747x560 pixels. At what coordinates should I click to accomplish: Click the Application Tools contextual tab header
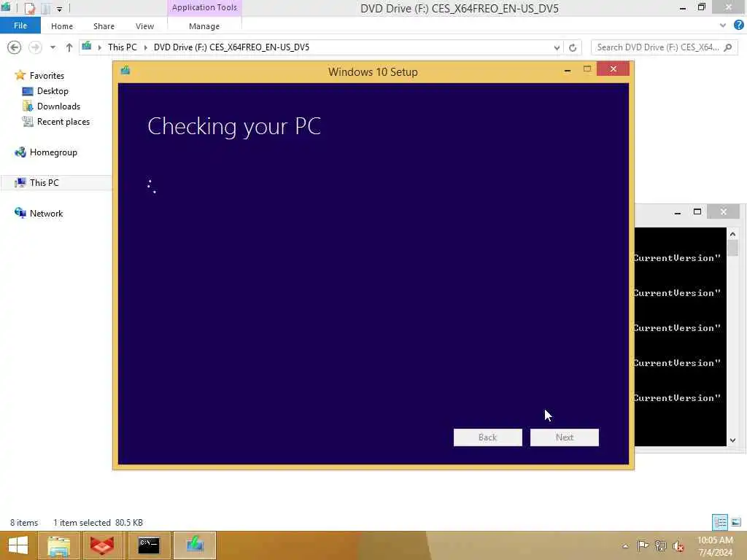[x=204, y=7]
